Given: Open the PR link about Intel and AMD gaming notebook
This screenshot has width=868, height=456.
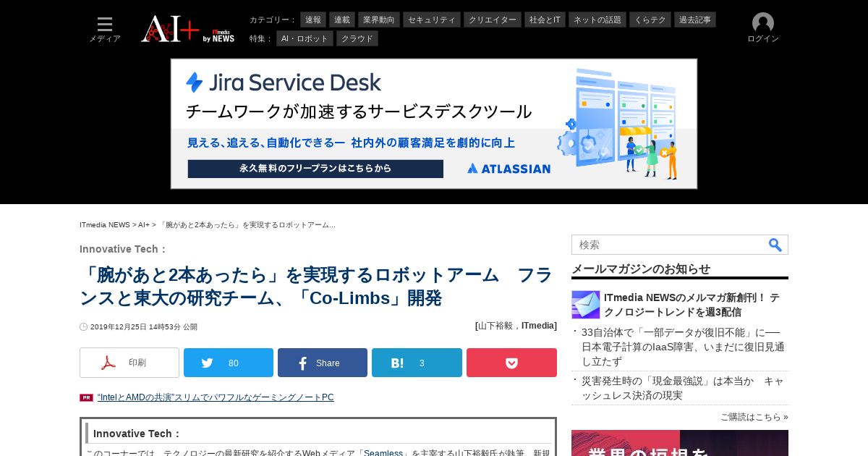Looking at the screenshot, I should click(216, 397).
